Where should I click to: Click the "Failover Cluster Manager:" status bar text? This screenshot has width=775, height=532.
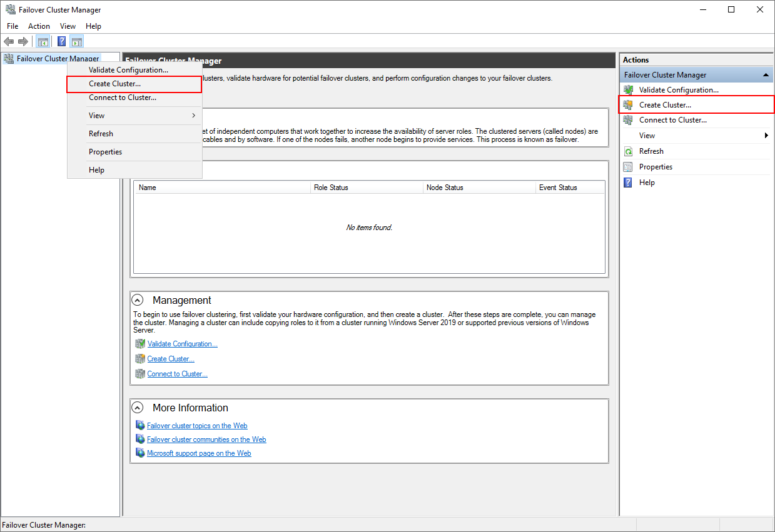click(44, 525)
